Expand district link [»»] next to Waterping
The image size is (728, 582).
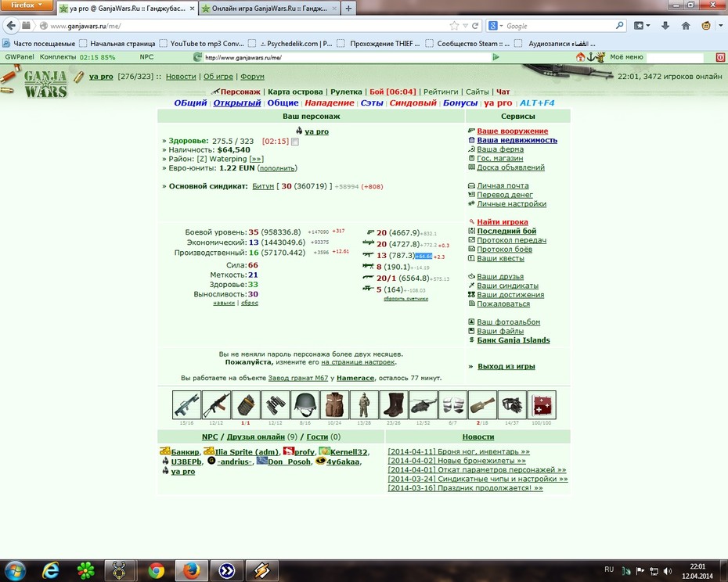pyautogui.click(x=257, y=159)
